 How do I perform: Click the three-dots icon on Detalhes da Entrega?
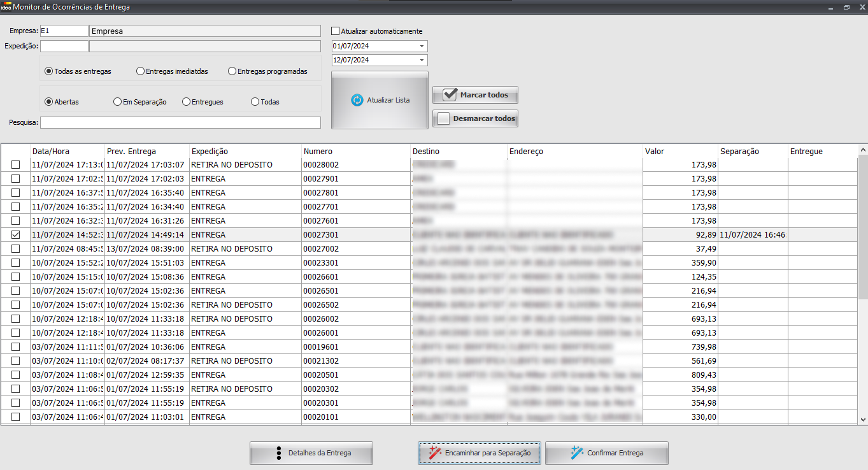pos(278,453)
